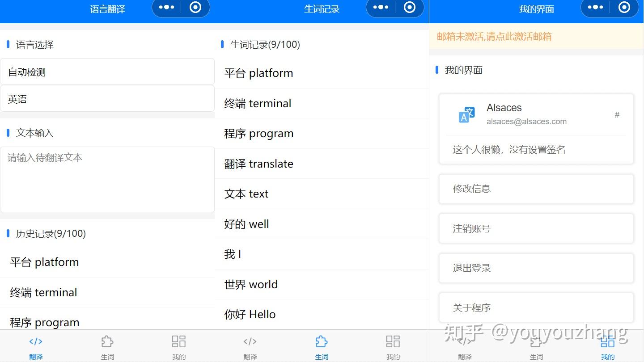Open the 英语 target language selector

tap(107, 98)
